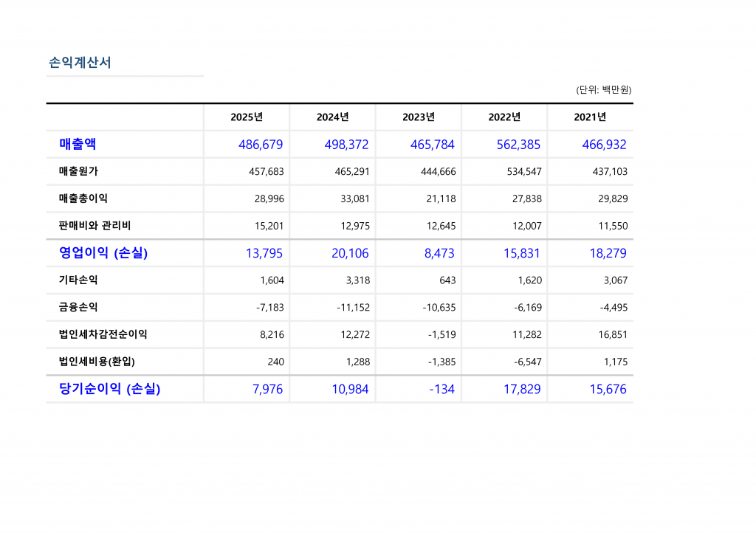This screenshot has height=535, width=756.
Task: Click the 영업이익 (손실) row label
Action: tap(103, 253)
